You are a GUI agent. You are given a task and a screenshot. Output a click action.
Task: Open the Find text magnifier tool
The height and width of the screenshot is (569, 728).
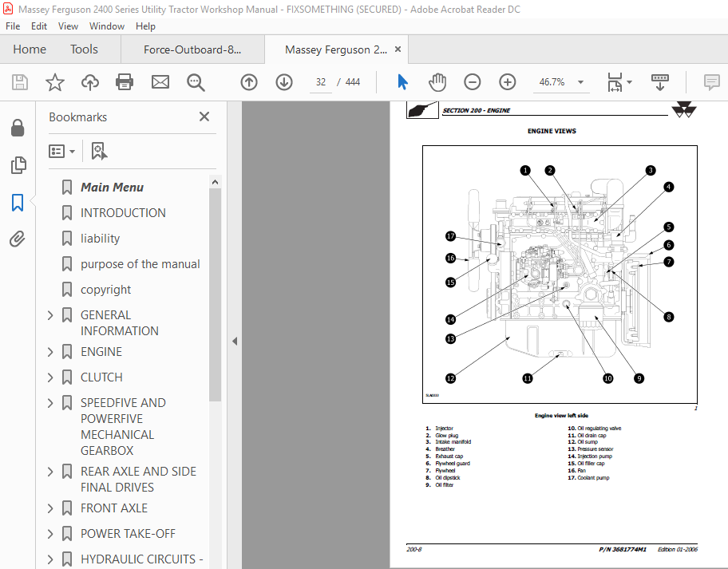[x=196, y=82]
